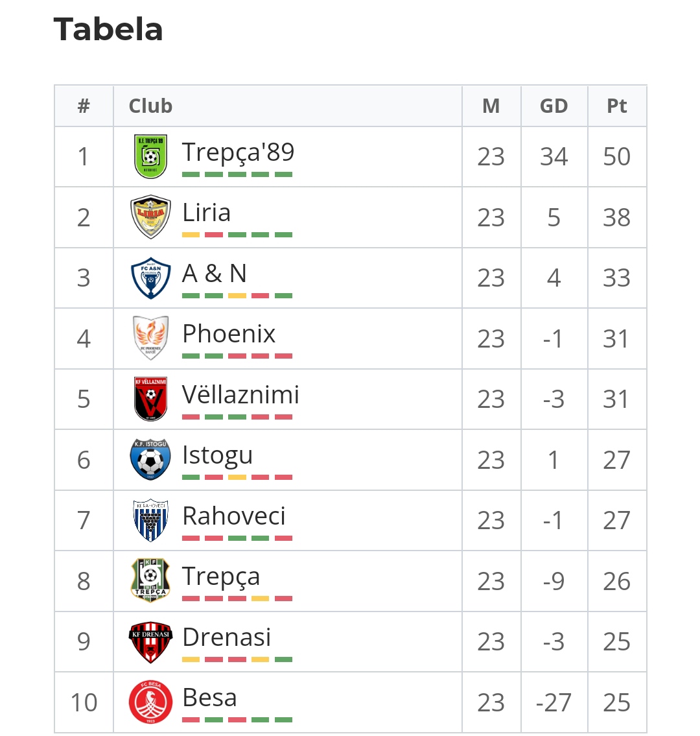Sort table by Pt column header
Viewport: 700px width, 736px height.
point(617,106)
